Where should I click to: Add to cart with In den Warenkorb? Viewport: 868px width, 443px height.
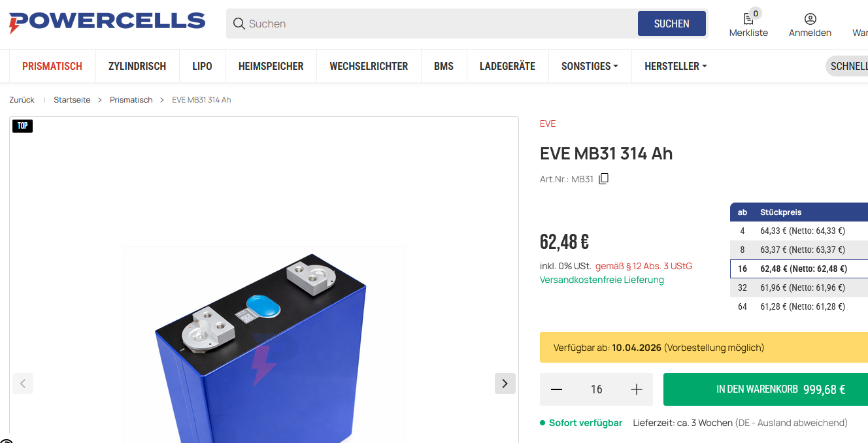tap(765, 389)
